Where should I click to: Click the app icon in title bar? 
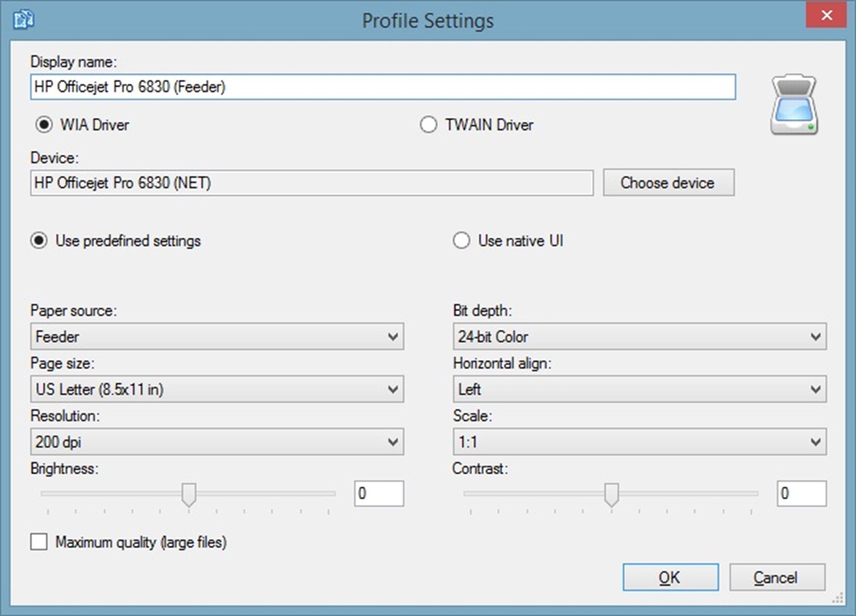click(x=23, y=19)
